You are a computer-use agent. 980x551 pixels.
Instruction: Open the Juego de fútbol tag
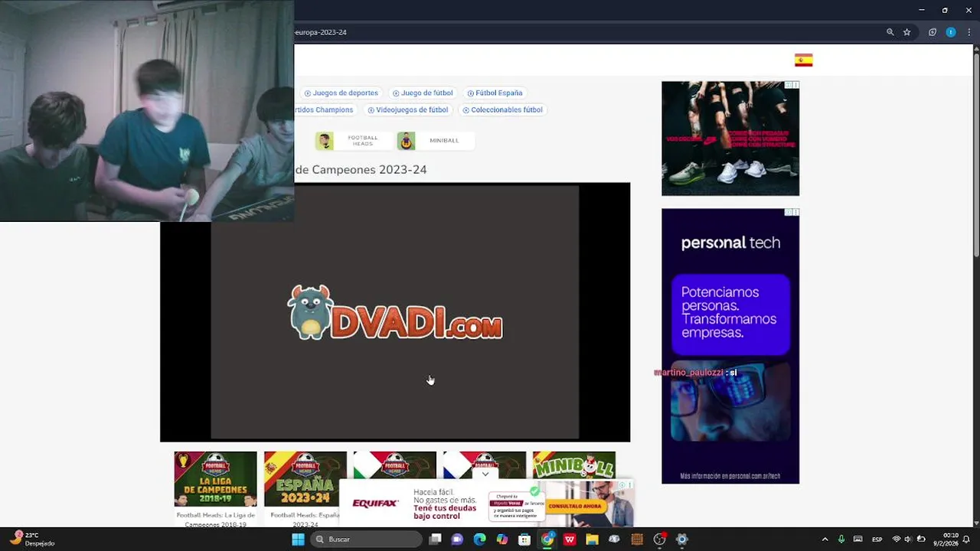point(423,93)
